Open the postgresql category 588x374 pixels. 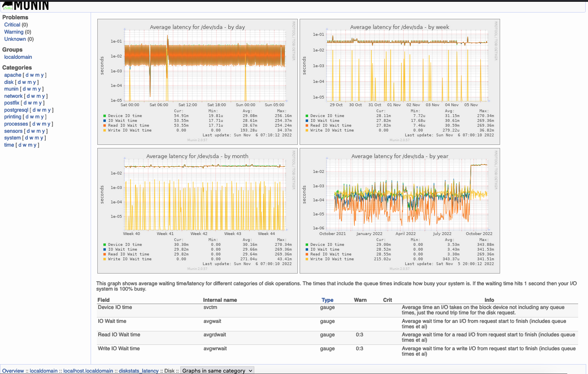[16, 110]
